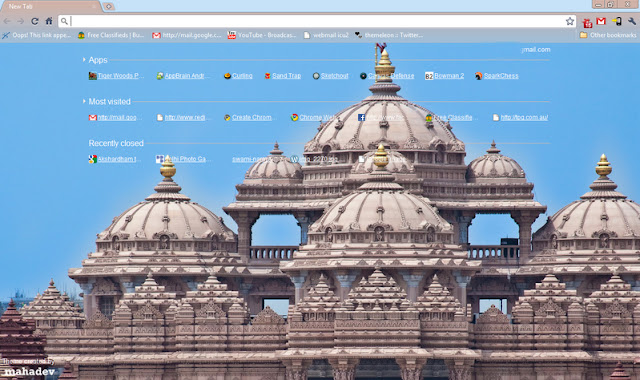Open most visited http://www.redi... link

pos(184,118)
